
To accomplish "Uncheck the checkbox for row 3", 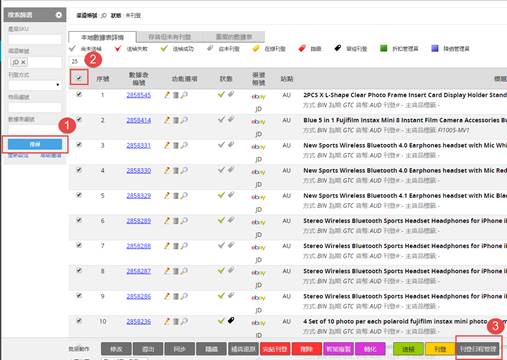I will 79,145.
